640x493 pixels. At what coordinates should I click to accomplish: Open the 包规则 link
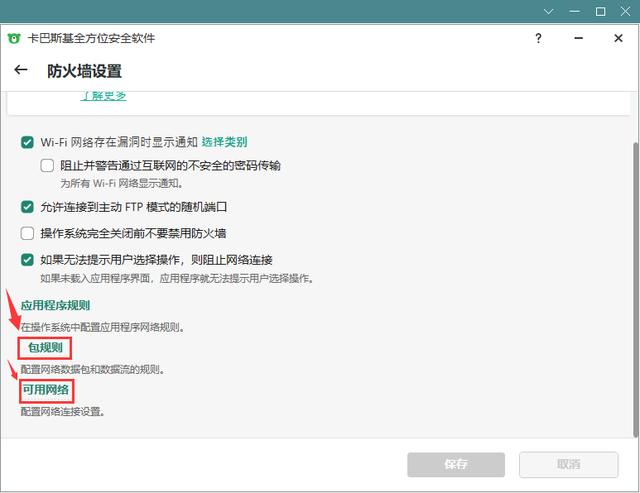coord(45,348)
